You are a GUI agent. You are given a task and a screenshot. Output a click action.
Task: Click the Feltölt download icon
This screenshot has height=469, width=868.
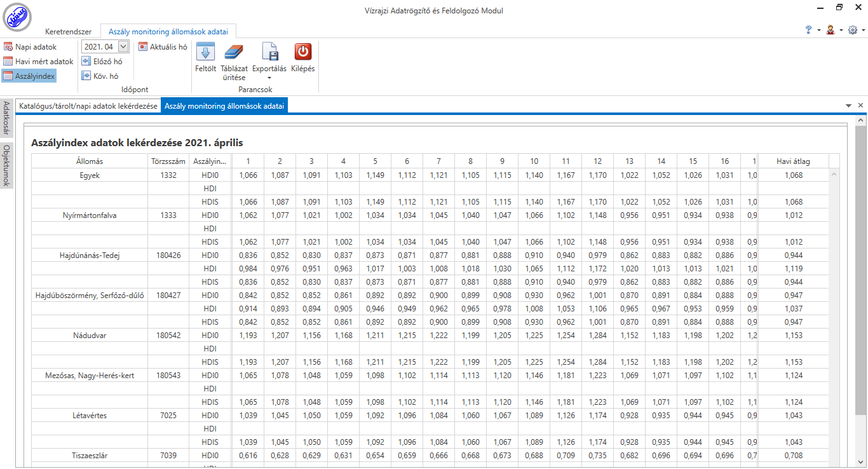pos(205,52)
